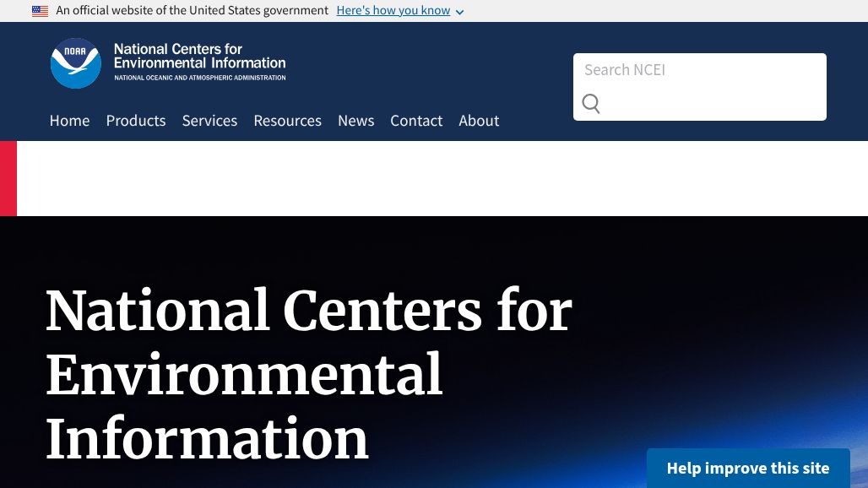Screen dimensions: 868x488
Task: Open the News menu item
Action: pos(356,121)
